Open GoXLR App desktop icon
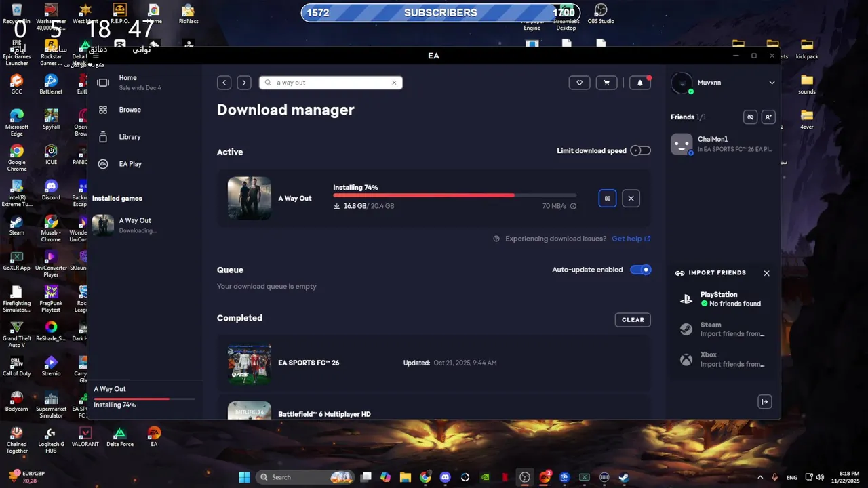The height and width of the screenshot is (488, 868). click(16, 261)
